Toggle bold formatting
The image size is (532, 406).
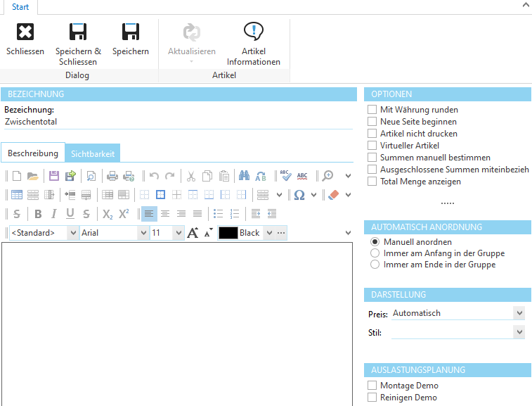click(x=38, y=214)
